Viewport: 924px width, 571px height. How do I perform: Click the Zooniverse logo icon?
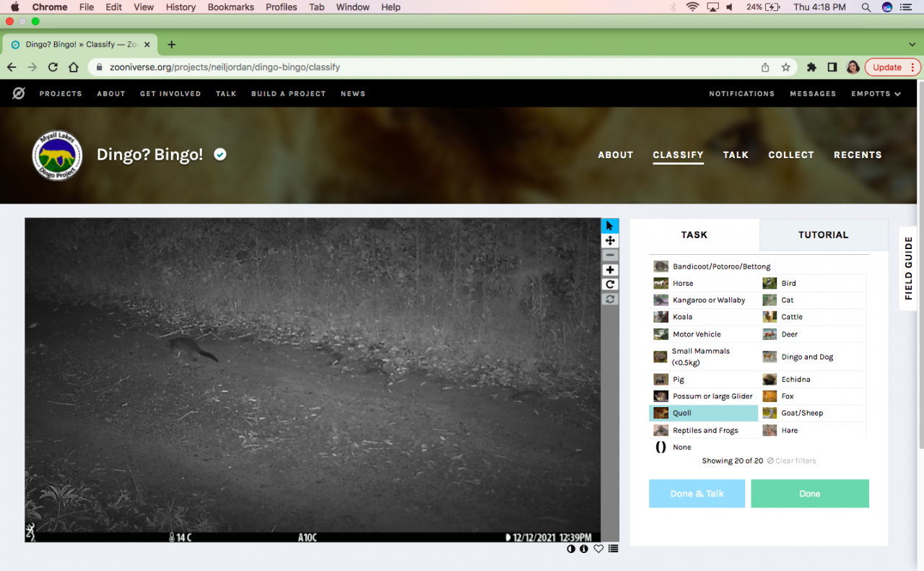(x=19, y=93)
